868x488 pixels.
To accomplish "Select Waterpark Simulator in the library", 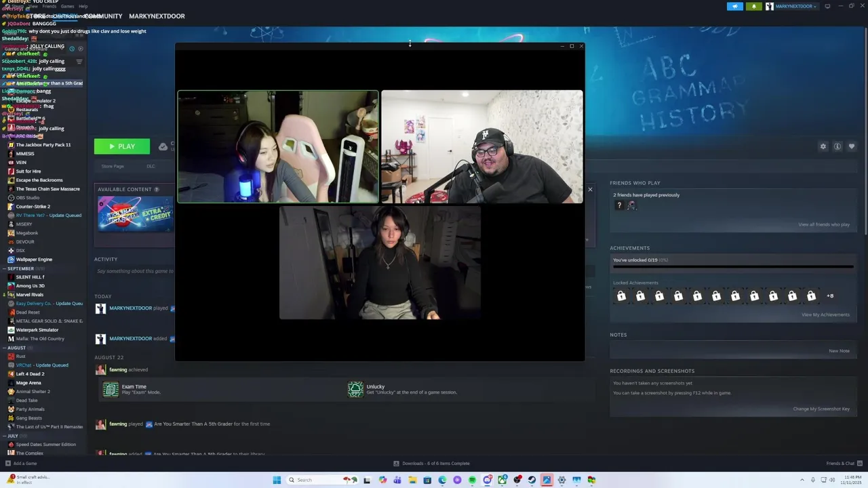I will tap(37, 330).
